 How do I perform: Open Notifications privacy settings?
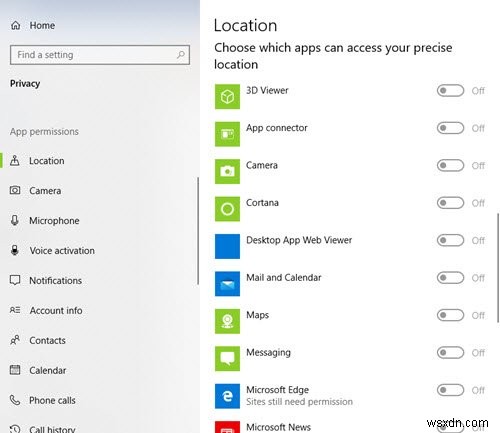tap(99, 280)
